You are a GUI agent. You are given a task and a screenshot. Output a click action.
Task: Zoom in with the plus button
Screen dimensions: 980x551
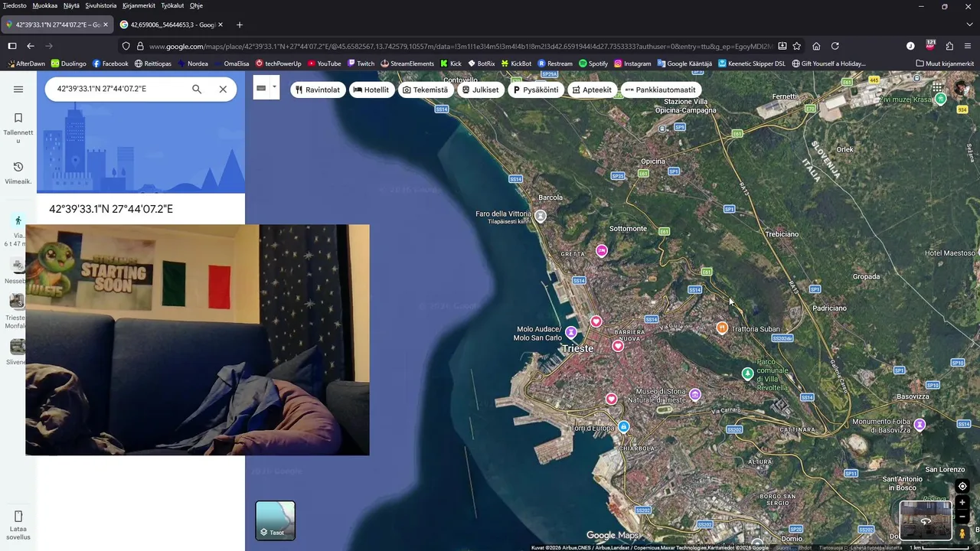pos(962,503)
